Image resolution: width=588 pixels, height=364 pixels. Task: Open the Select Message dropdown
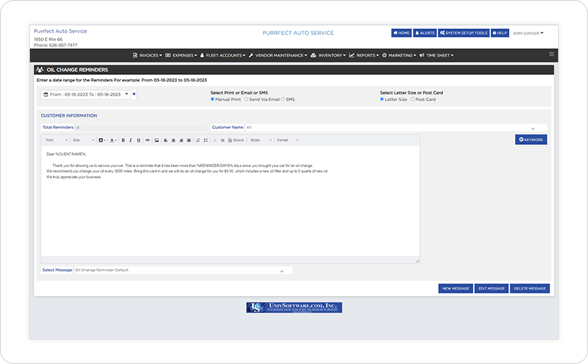[183, 270]
